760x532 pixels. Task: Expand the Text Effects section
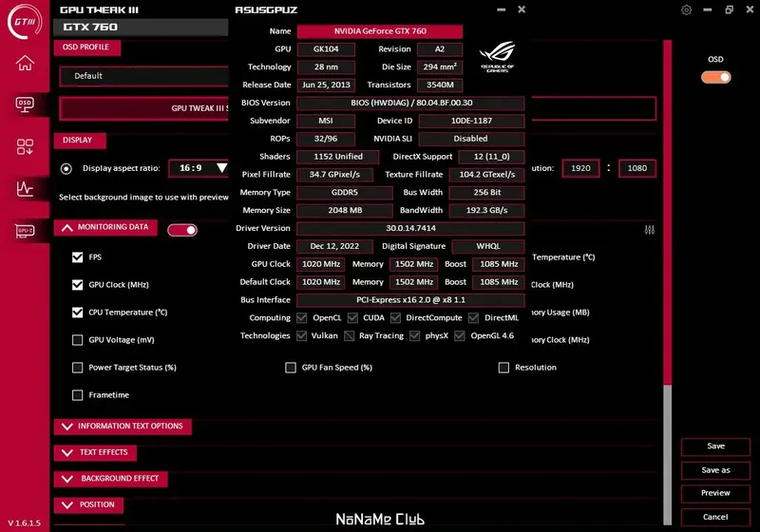[x=95, y=452]
